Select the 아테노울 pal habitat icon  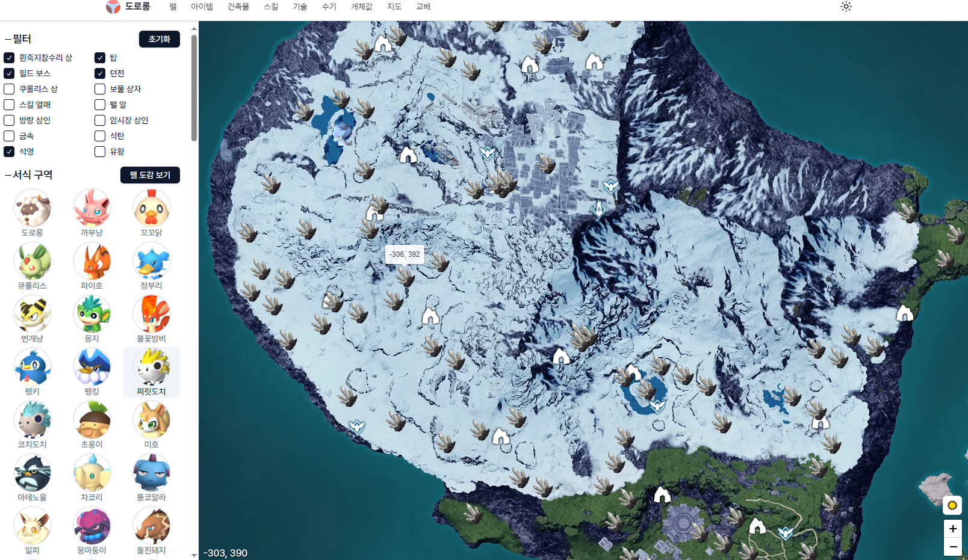click(x=33, y=473)
